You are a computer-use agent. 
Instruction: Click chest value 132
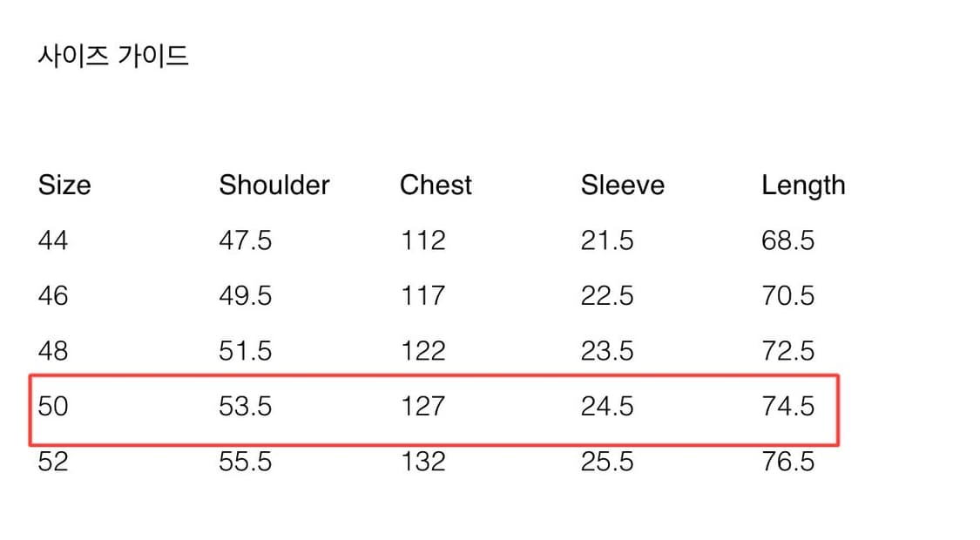422,461
